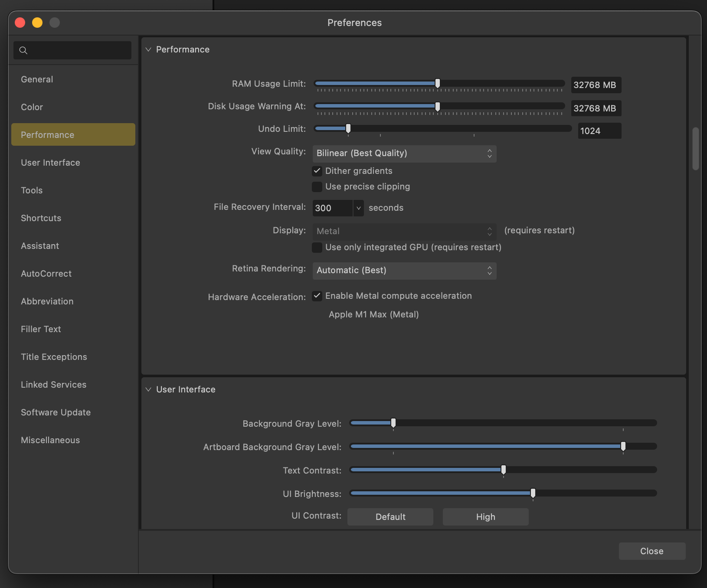Viewport: 707px width, 588px height.
Task: Go to the Tools preferences category
Action: [32, 190]
